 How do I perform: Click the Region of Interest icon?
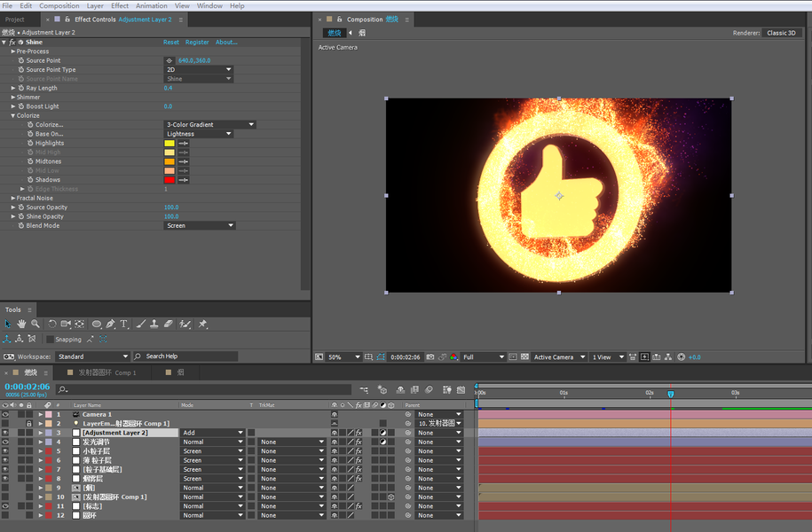point(513,357)
